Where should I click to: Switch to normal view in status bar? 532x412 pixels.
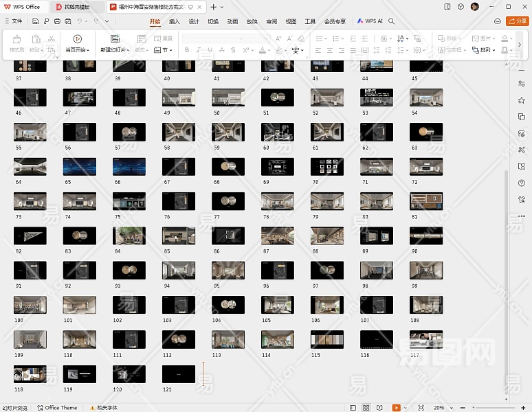[353, 408]
